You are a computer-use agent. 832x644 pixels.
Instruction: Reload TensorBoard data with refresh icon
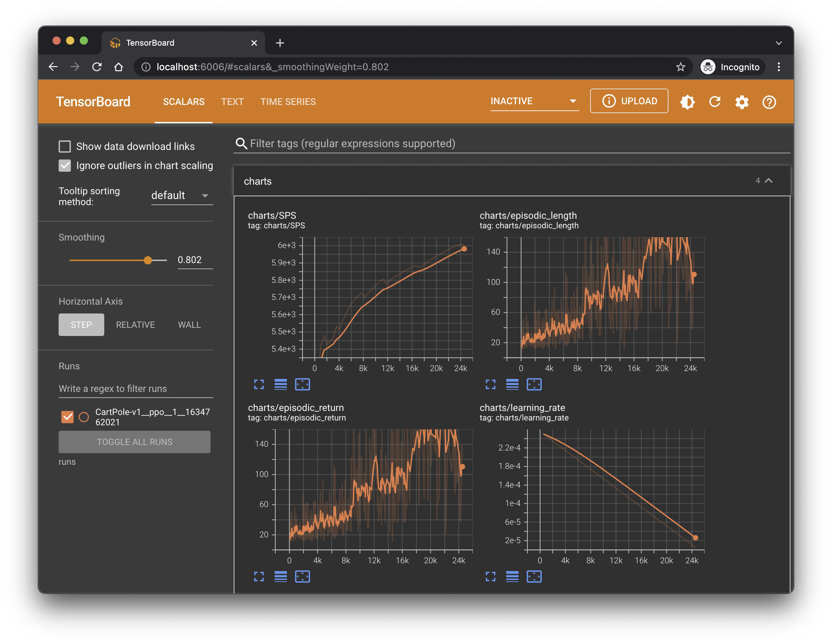point(715,102)
